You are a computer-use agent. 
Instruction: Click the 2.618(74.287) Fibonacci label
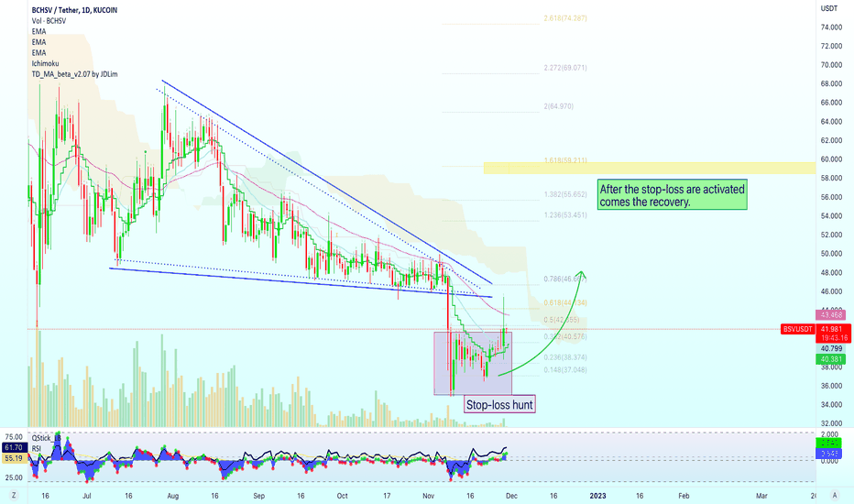coord(565,18)
